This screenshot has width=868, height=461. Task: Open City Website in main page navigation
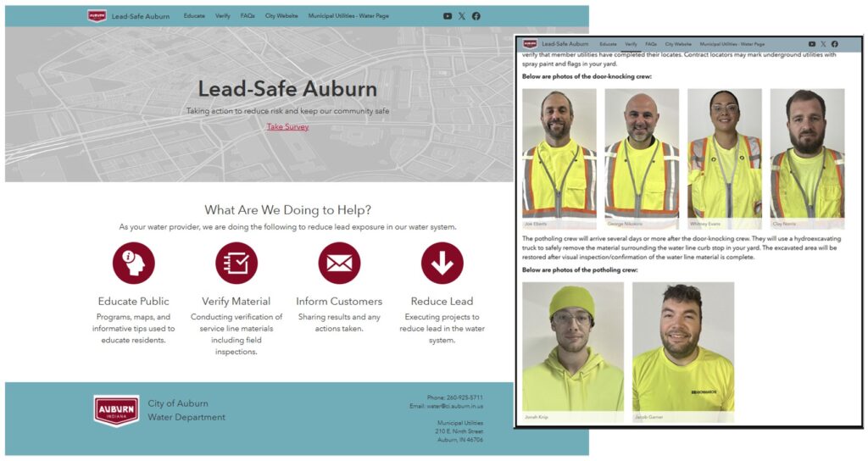[x=281, y=16]
